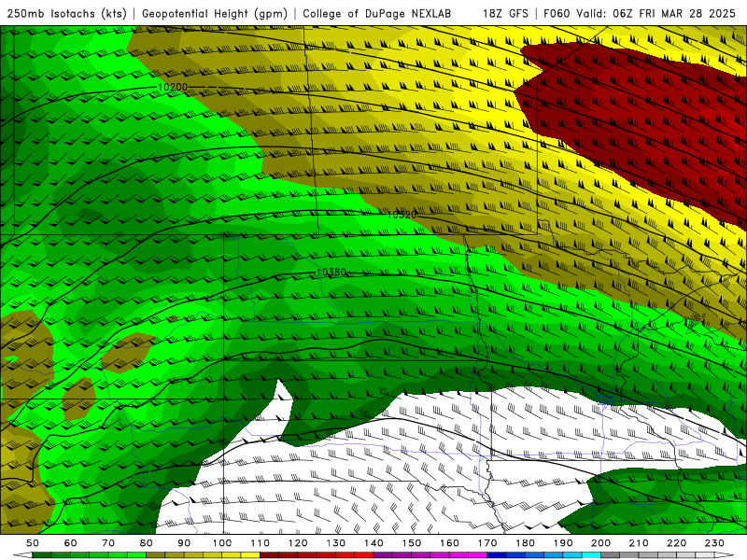The height and width of the screenshot is (560, 747).
Task: Click the "College of DuPage NEXLAB" label
Action: [x=377, y=14]
